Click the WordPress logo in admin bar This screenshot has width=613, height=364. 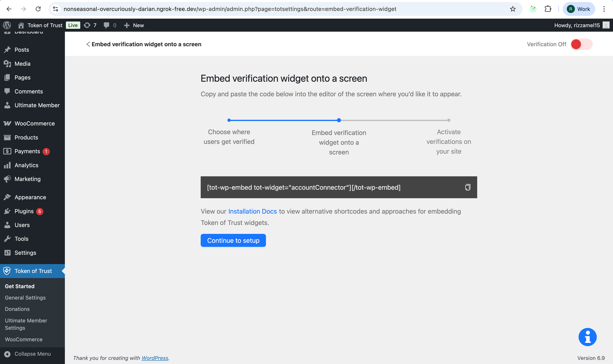pyautogui.click(x=7, y=25)
